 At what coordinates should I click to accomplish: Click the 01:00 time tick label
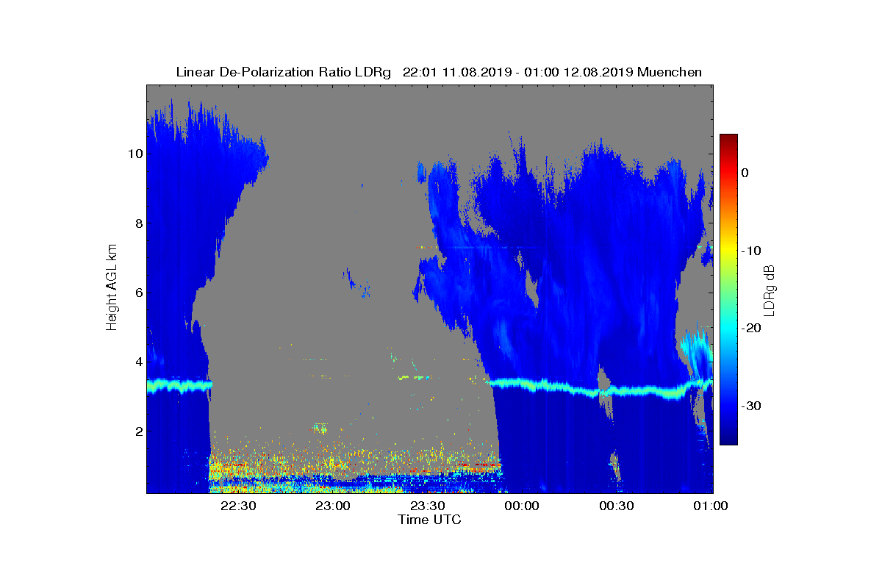point(711,506)
